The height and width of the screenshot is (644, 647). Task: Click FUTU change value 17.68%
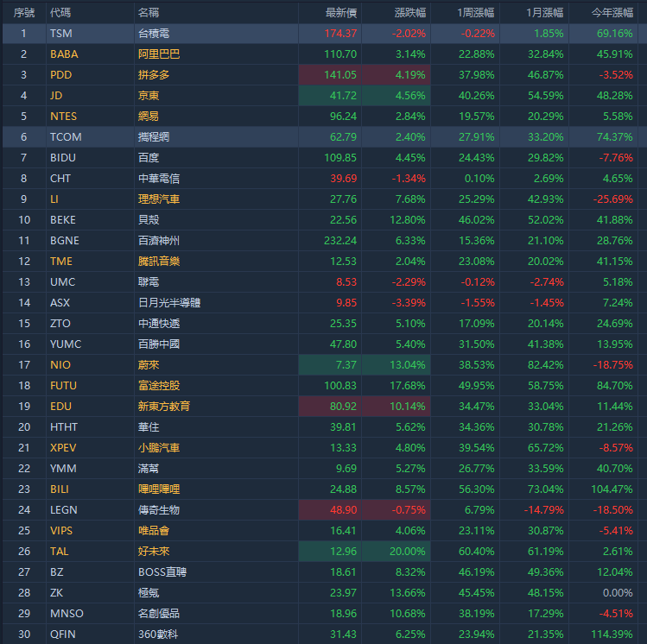coord(407,386)
